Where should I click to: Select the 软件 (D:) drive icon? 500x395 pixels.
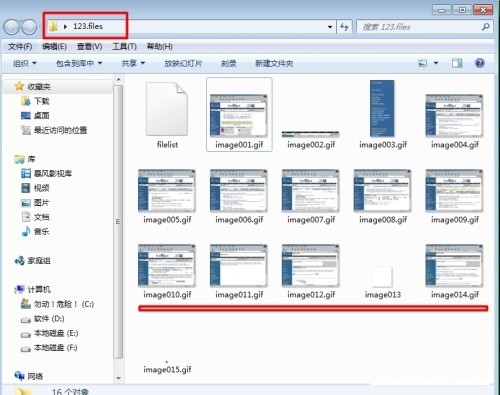tap(26, 320)
